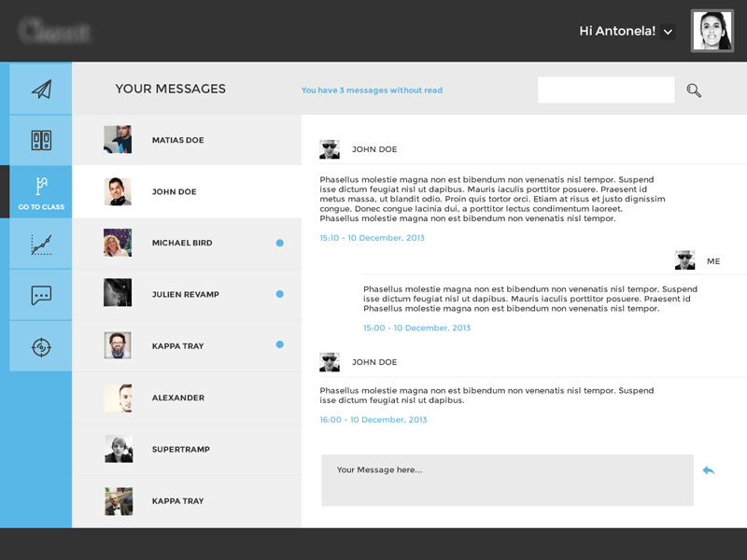Click the magnifying glass search icon
Image resolution: width=747 pixels, height=560 pixels.
coord(693,89)
